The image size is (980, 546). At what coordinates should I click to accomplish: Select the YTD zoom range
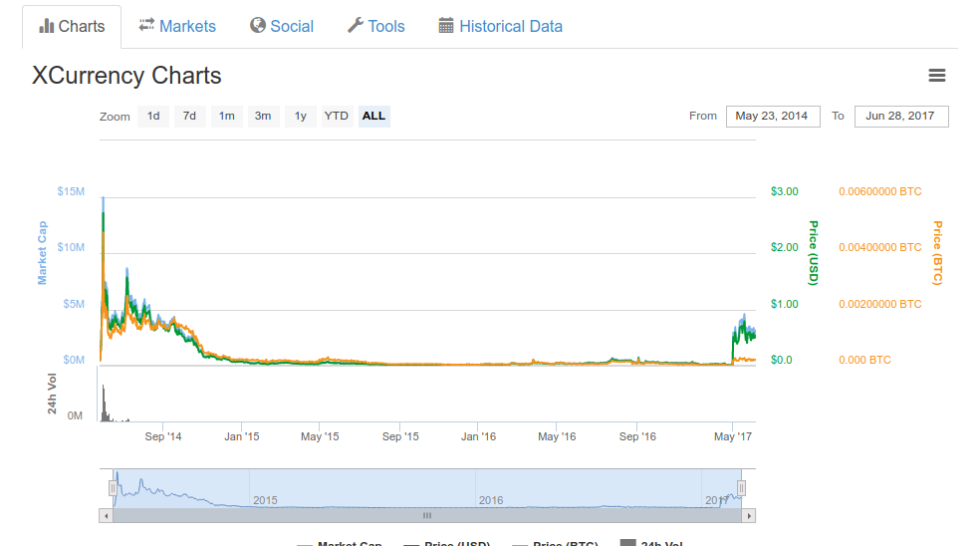tap(337, 117)
